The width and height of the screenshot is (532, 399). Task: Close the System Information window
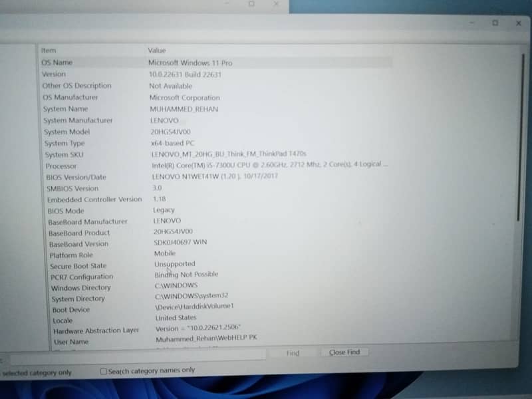[519, 23]
